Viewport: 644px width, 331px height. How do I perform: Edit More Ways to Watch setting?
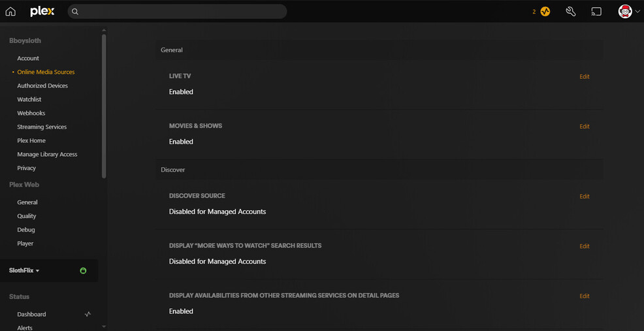tap(585, 246)
